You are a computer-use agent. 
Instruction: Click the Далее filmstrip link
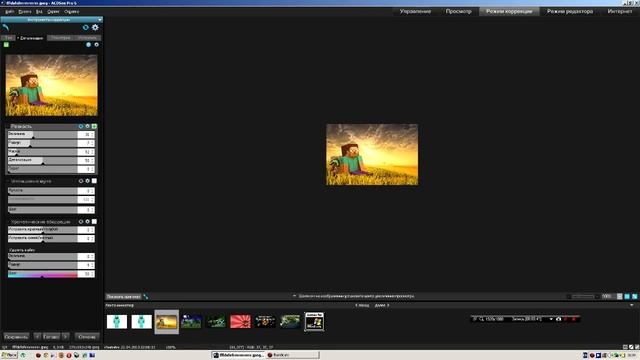pyautogui.click(x=382, y=305)
